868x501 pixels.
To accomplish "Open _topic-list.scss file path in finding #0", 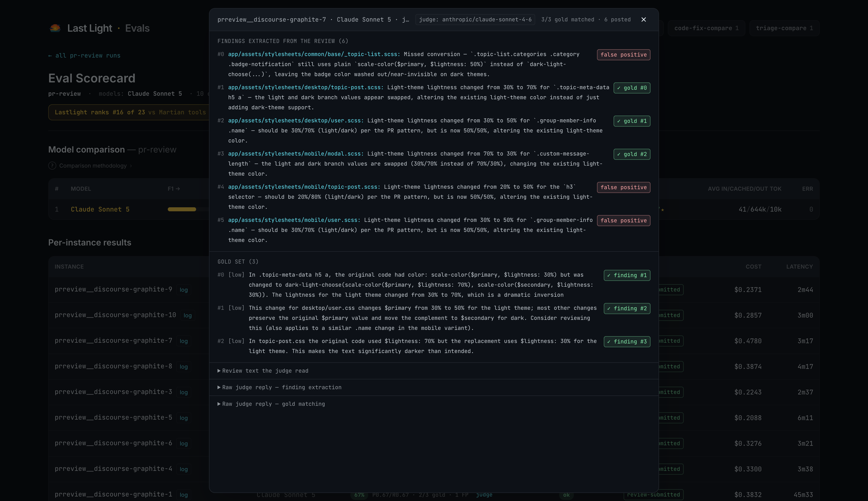I will pyautogui.click(x=314, y=54).
